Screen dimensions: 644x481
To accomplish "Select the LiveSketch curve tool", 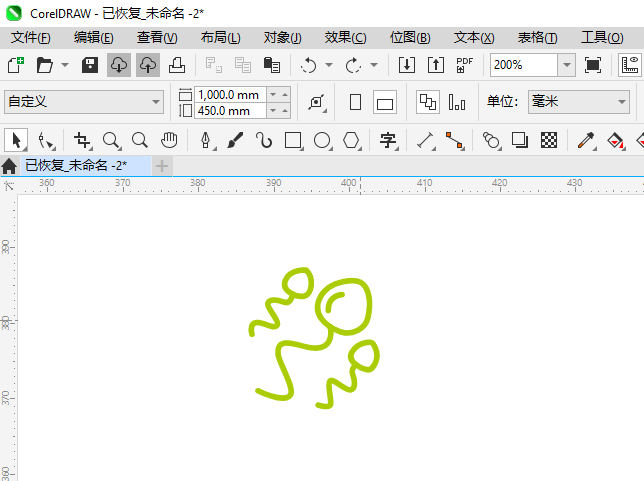I will pos(264,140).
